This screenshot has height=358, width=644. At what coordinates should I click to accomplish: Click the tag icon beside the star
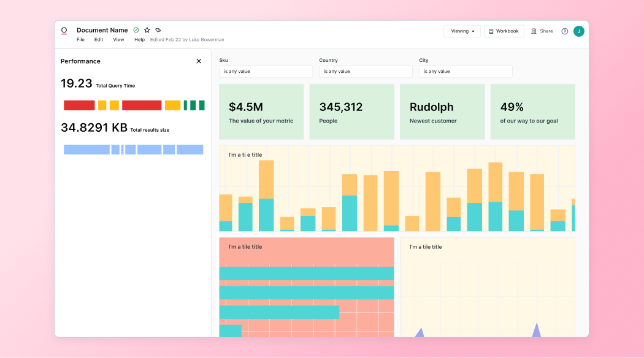[x=158, y=30]
